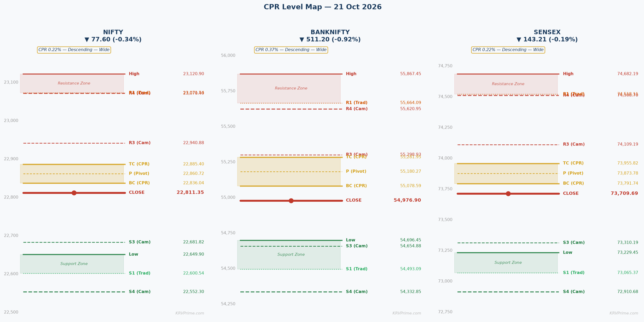Click BANKNIFTY Low value 54,696.45

[x=411, y=240]
